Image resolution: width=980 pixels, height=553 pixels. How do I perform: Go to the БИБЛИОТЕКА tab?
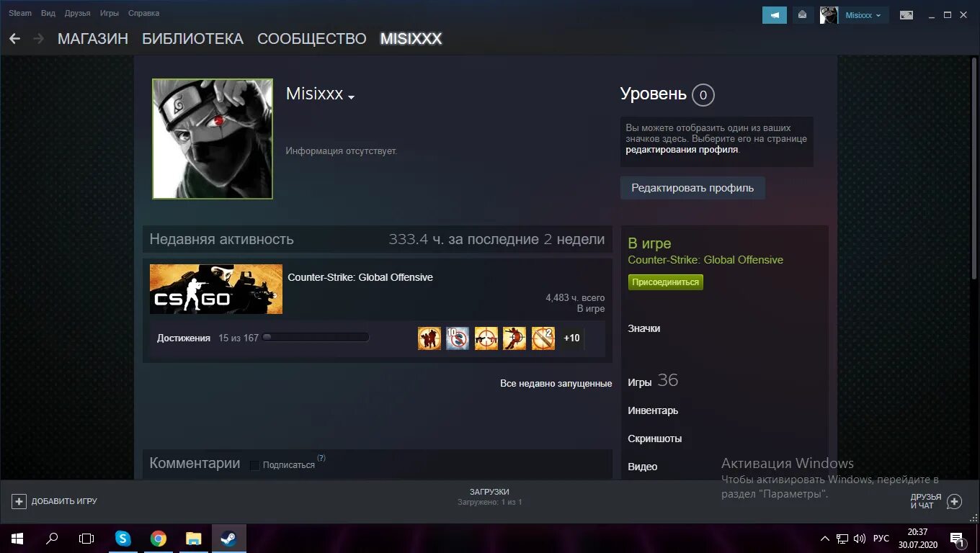(x=192, y=39)
